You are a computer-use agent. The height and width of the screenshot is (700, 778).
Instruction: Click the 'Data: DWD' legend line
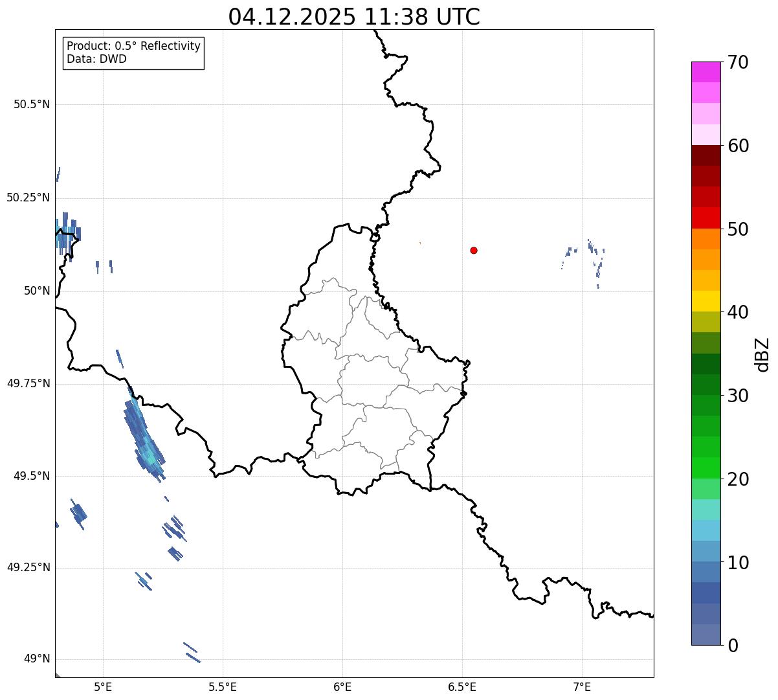point(96,60)
